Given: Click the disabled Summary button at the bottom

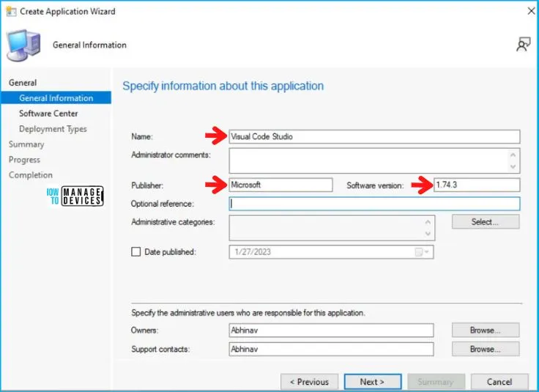Looking at the screenshot, I should tap(436, 382).
